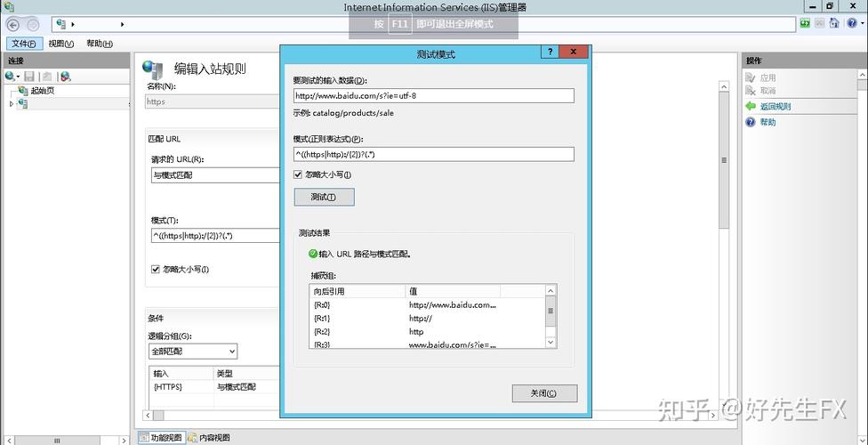Screen dimensions: 868x445
Task: Select the {R:1} row in capture groups
Action: click(x=428, y=318)
